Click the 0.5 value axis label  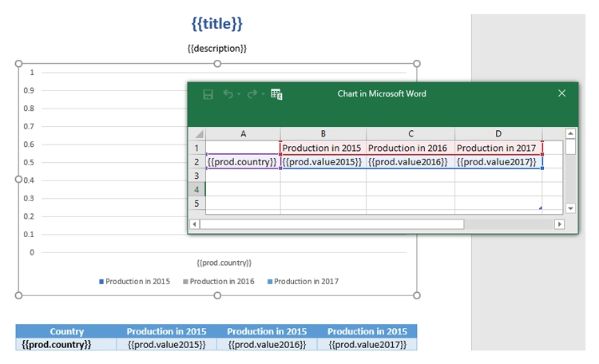click(x=29, y=162)
